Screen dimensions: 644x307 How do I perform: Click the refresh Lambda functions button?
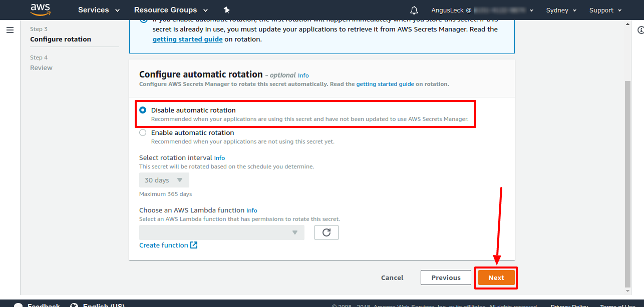[x=327, y=232]
